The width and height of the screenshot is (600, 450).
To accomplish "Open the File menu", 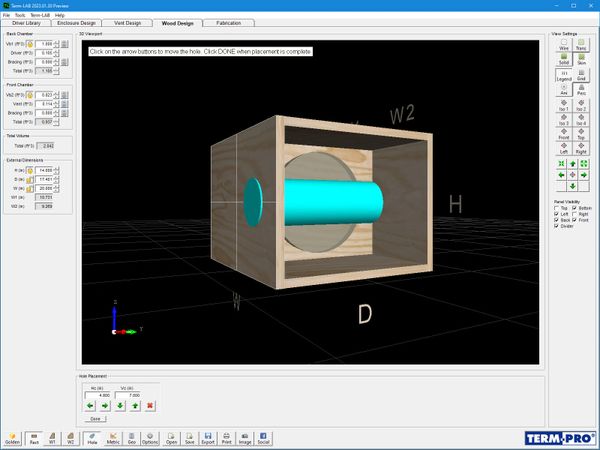I will (x=6, y=15).
